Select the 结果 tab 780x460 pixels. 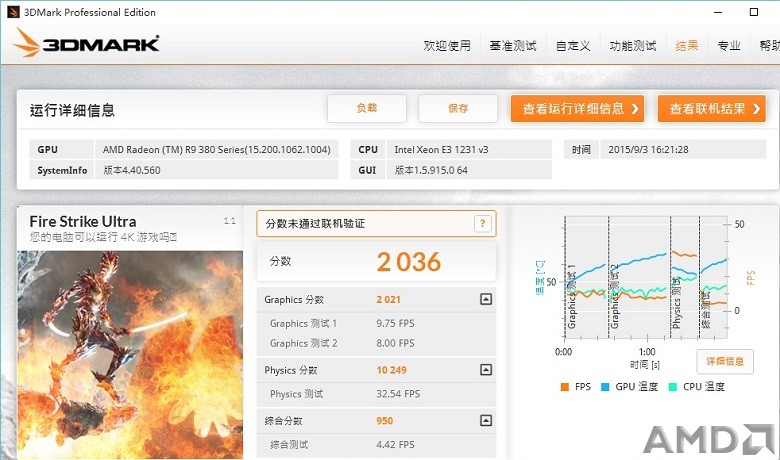[687, 46]
